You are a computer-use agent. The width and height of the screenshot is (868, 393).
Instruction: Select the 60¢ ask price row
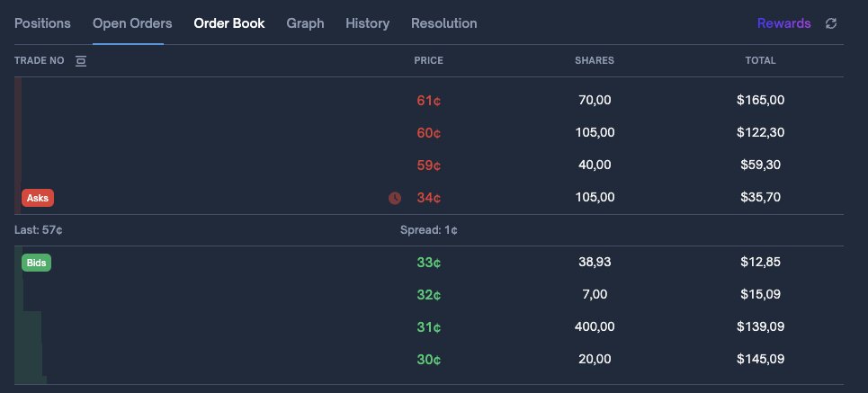point(428,133)
